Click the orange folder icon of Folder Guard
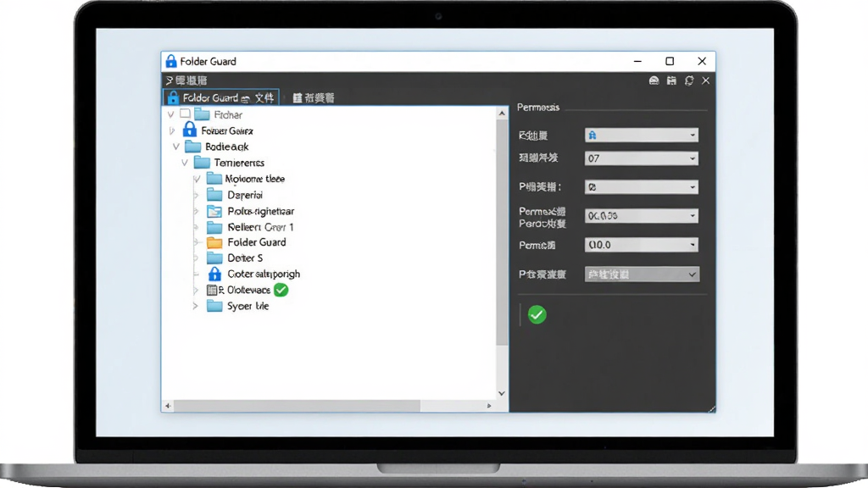 point(214,242)
